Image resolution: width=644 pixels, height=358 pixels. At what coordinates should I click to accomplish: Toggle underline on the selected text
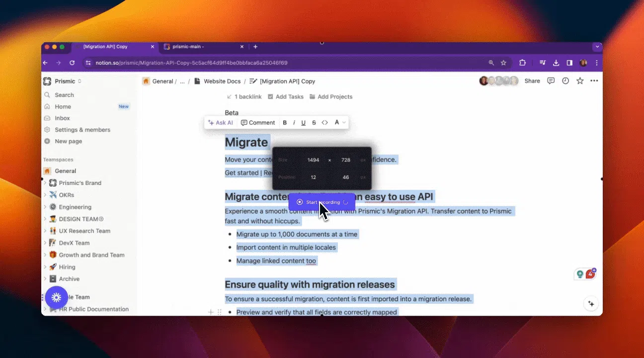point(303,122)
